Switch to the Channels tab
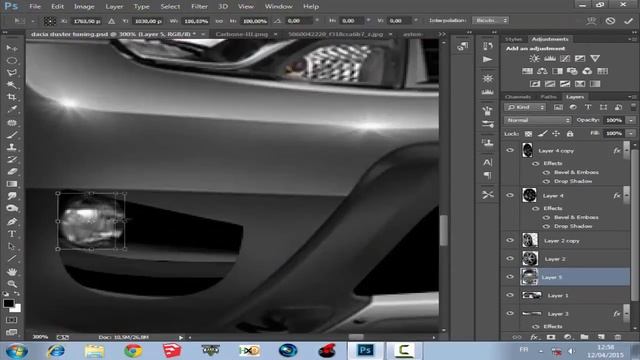This screenshot has width=640, height=360. click(518, 97)
